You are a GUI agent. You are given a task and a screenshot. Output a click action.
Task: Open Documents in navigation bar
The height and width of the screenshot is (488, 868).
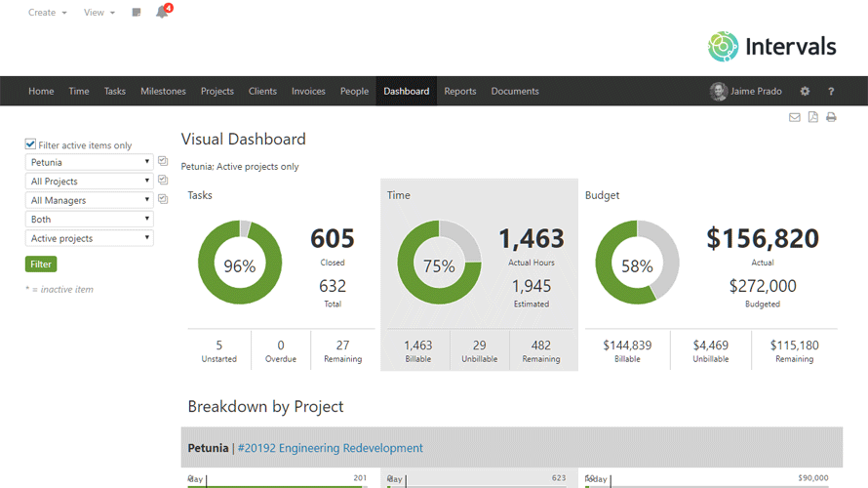tap(515, 92)
